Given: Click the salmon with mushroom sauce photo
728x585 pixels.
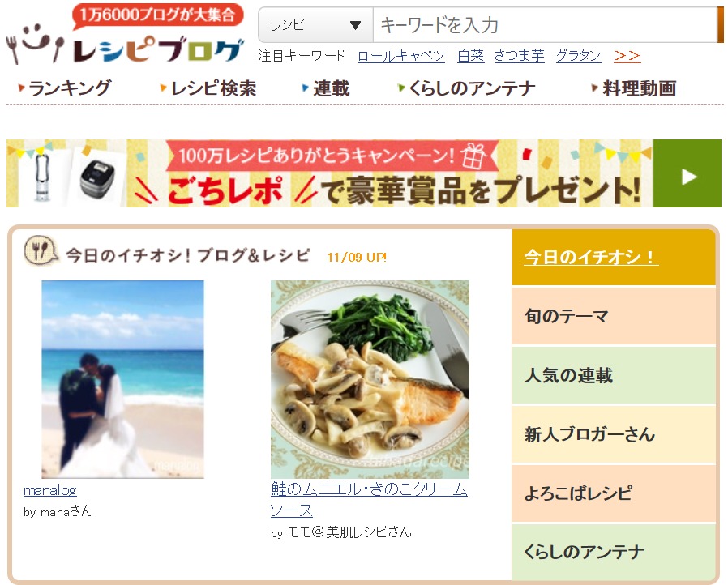Looking at the screenshot, I should tap(370, 379).
